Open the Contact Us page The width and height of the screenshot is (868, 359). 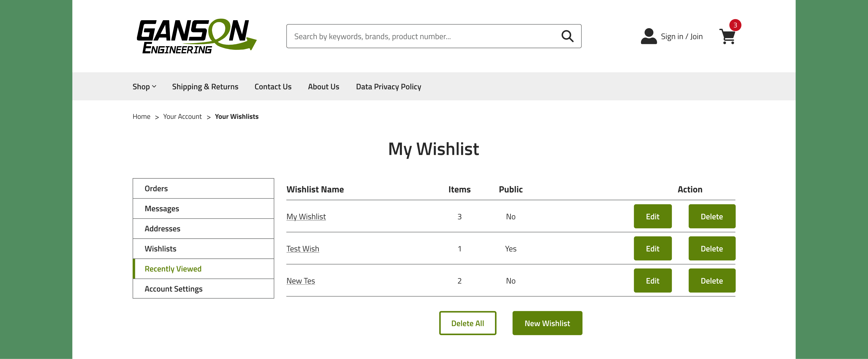[273, 86]
